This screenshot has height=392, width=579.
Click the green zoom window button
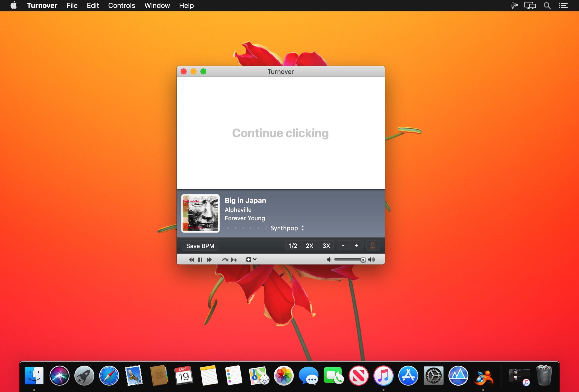[x=203, y=72]
